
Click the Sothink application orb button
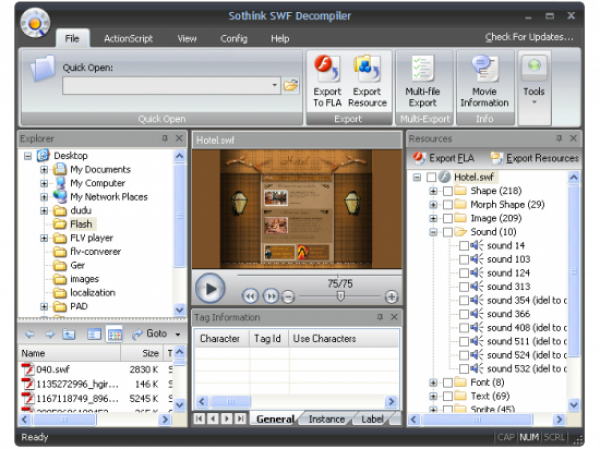34,22
